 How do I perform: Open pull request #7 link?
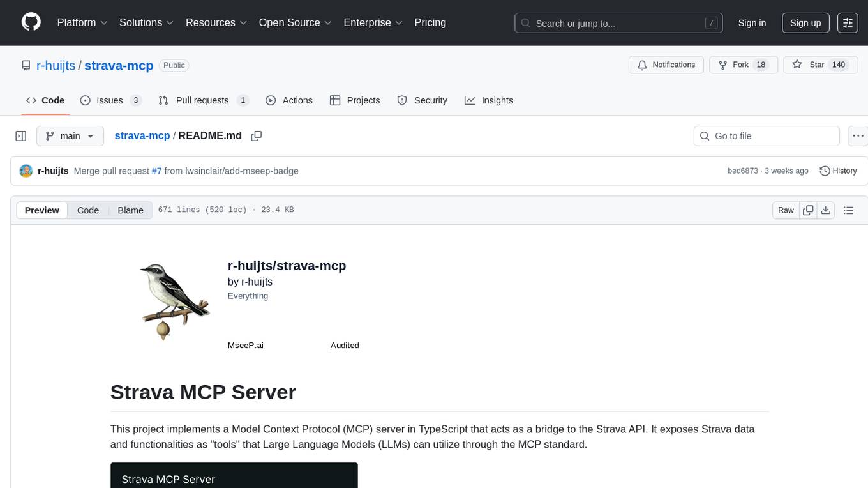[156, 171]
